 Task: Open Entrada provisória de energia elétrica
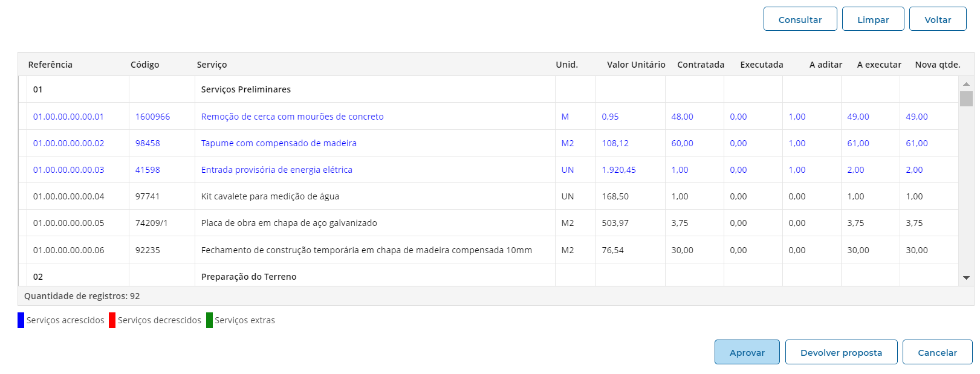[276, 170]
